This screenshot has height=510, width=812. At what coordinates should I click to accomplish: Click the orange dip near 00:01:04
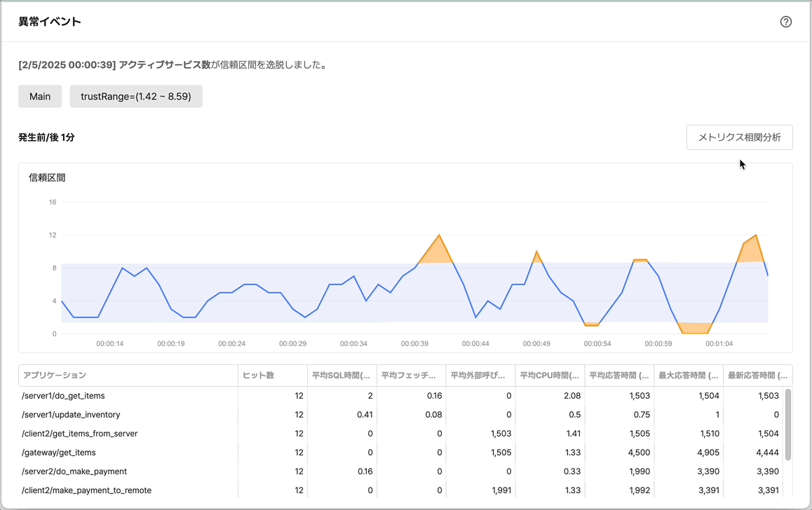point(695,329)
